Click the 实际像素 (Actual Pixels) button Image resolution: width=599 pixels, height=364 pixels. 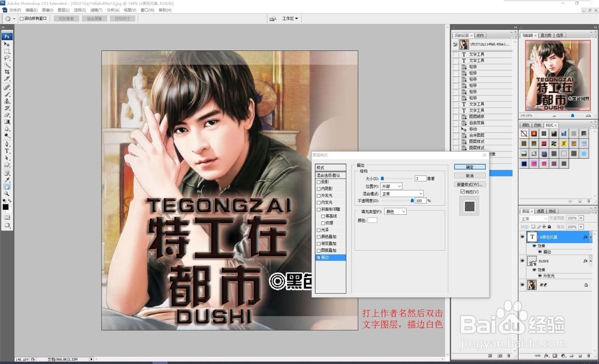(66, 19)
